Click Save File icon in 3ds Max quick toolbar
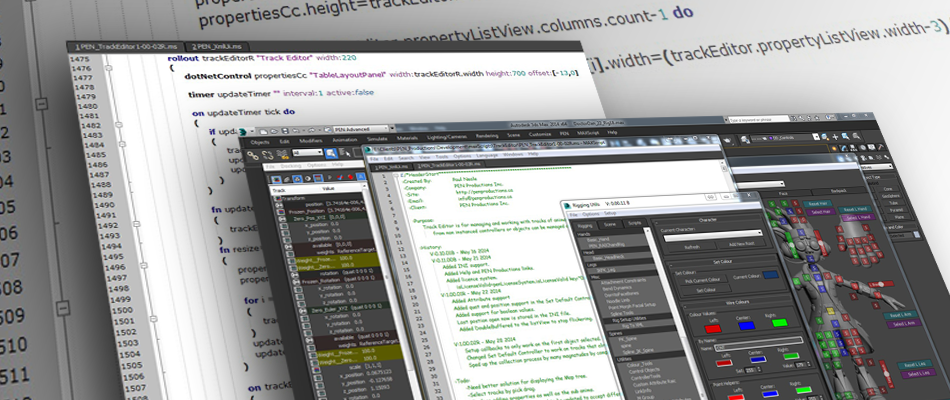Image resolution: width=950 pixels, height=400 pixels. pyautogui.click(x=285, y=130)
